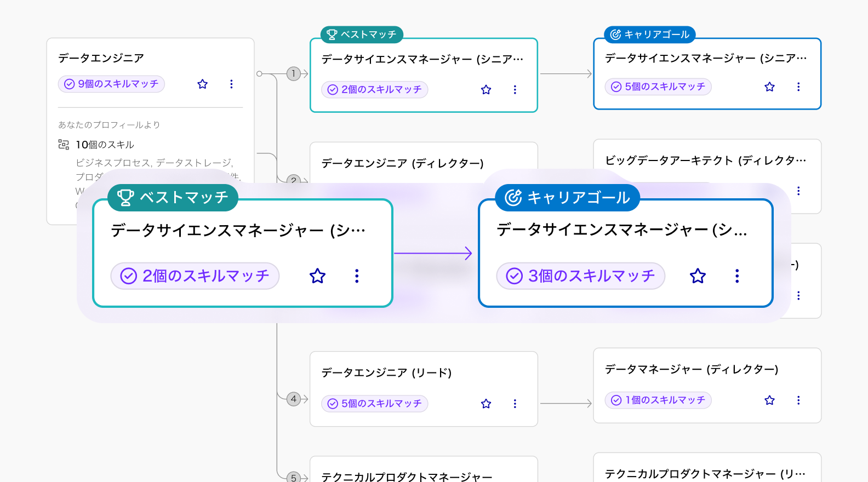The width and height of the screenshot is (868, 482).
Task: Open menu for データエンジニア (リード) card
Action: pyautogui.click(x=515, y=404)
